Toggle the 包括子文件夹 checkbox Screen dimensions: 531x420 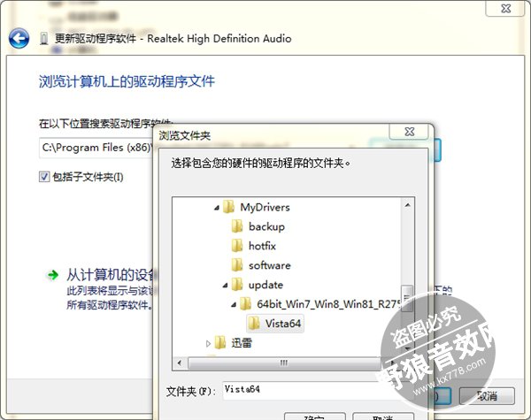click(44, 177)
